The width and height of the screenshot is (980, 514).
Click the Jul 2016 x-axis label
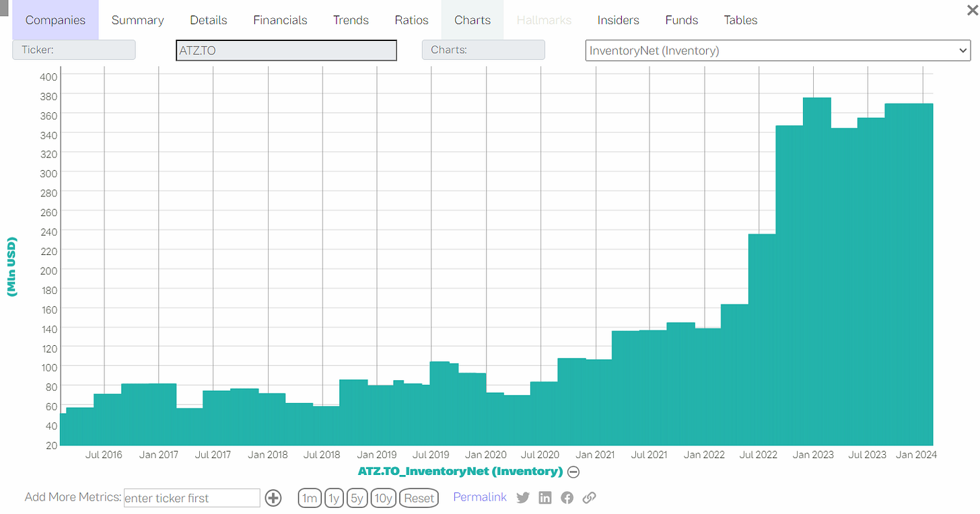coord(104,455)
